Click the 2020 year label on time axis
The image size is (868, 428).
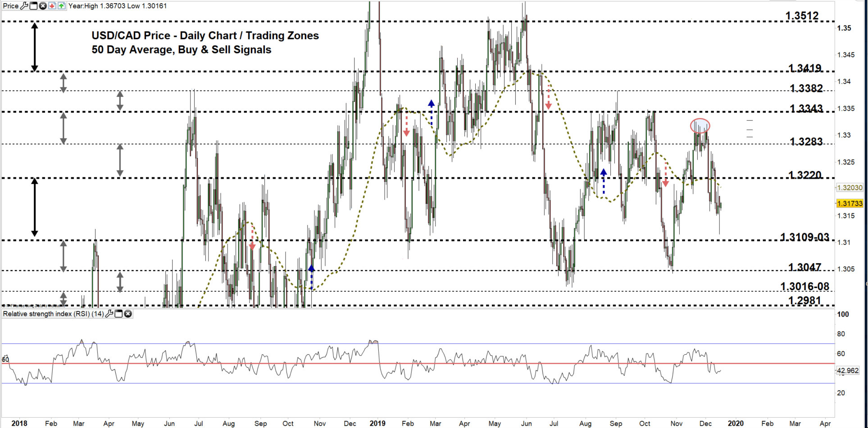(736, 423)
